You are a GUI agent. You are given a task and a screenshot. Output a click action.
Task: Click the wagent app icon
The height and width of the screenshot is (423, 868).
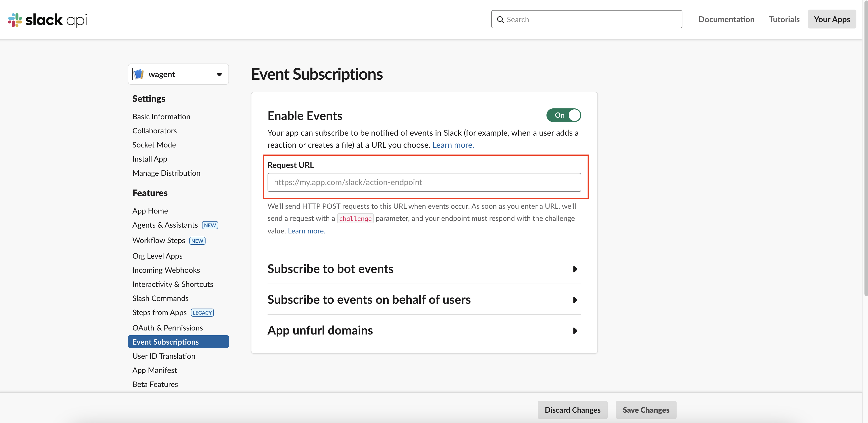coord(138,74)
